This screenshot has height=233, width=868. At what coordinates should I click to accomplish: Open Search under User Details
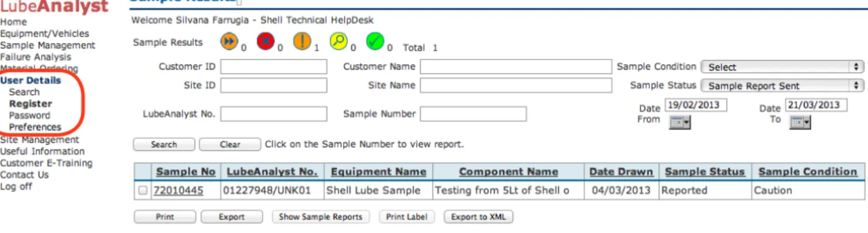(24, 92)
